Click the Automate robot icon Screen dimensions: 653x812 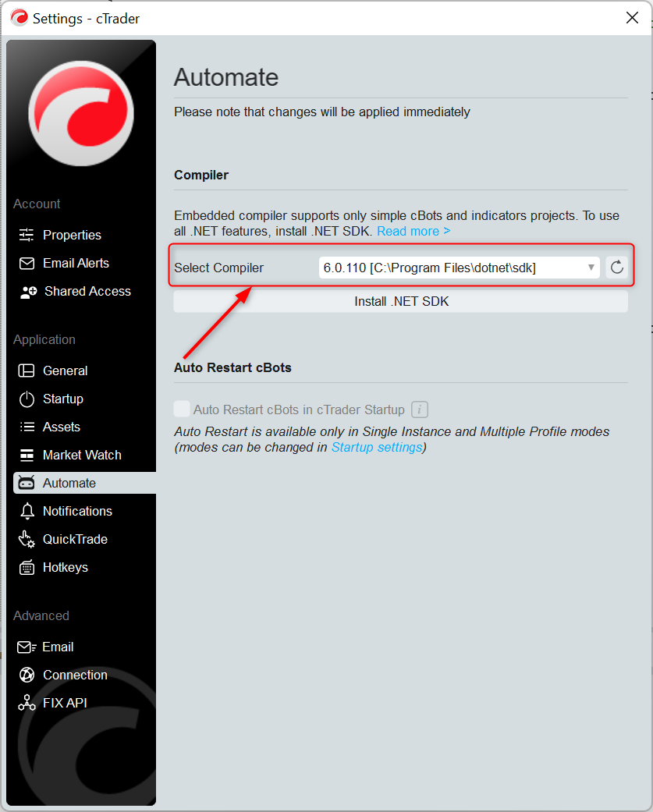(x=27, y=483)
